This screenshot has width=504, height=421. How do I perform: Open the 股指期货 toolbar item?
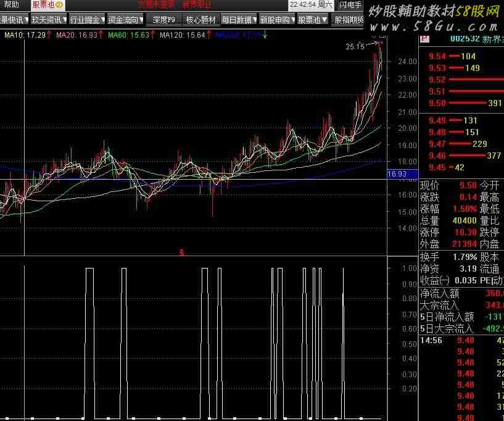point(349,20)
